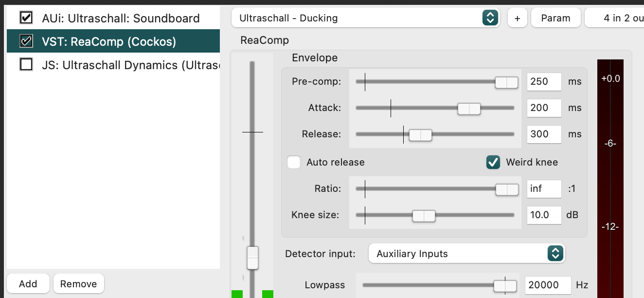
Task: Click the Add FX button
Action: 28,283
